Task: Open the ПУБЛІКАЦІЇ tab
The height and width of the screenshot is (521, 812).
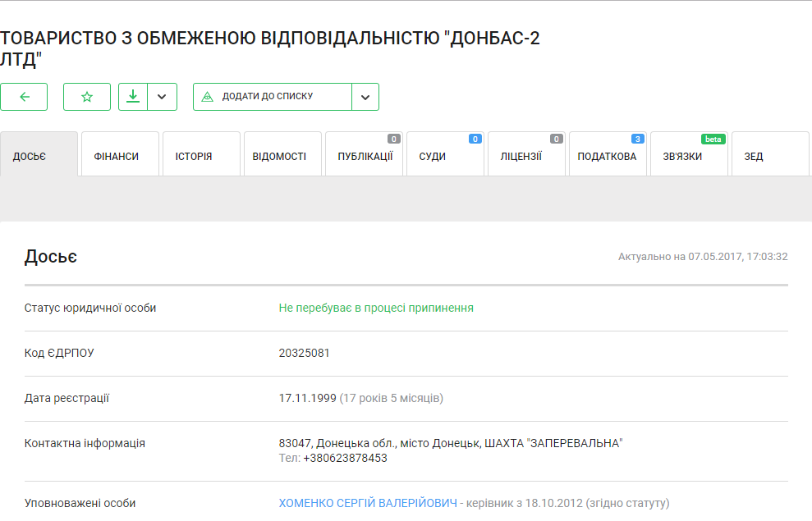Action: pyautogui.click(x=364, y=156)
